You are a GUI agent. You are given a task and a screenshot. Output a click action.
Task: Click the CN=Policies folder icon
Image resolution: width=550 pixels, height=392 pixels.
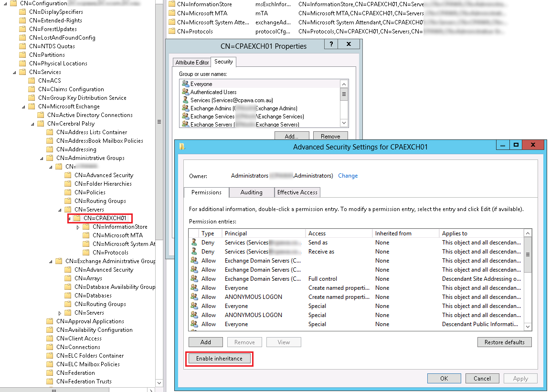click(x=68, y=192)
